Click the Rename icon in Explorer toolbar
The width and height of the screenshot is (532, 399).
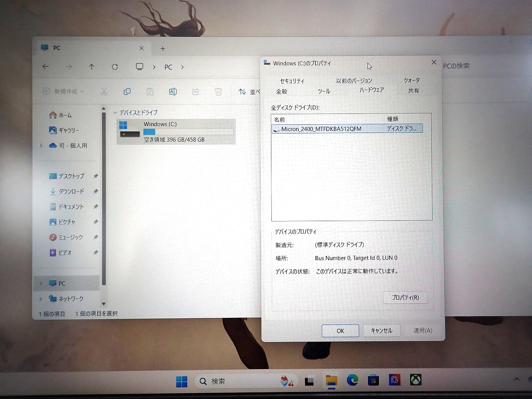coord(173,91)
